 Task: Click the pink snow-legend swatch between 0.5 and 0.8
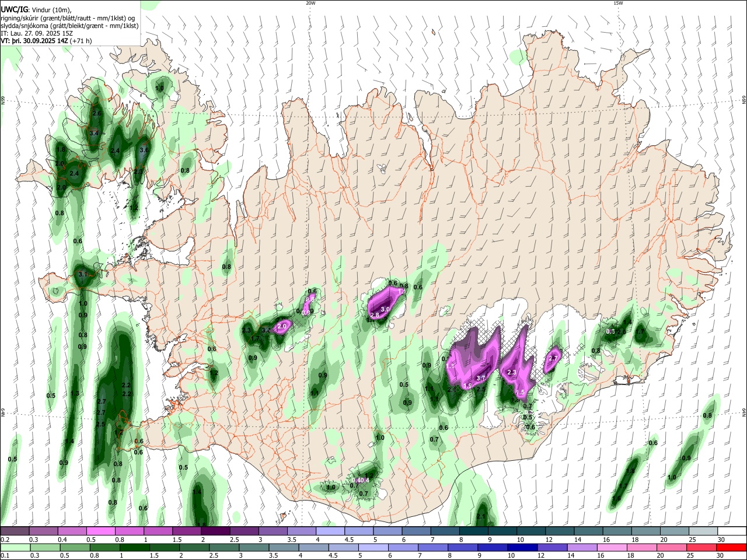[x=100, y=531]
